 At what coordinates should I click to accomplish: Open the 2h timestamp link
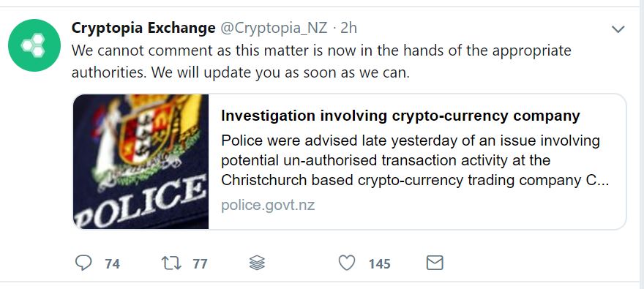[x=348, y=28]
